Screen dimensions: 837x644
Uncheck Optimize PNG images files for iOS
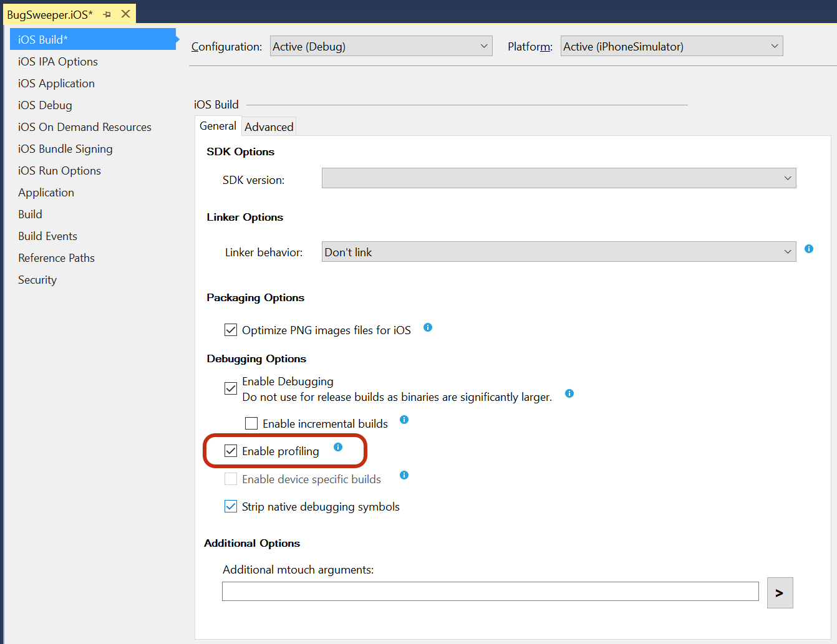[x=230, y=330]
